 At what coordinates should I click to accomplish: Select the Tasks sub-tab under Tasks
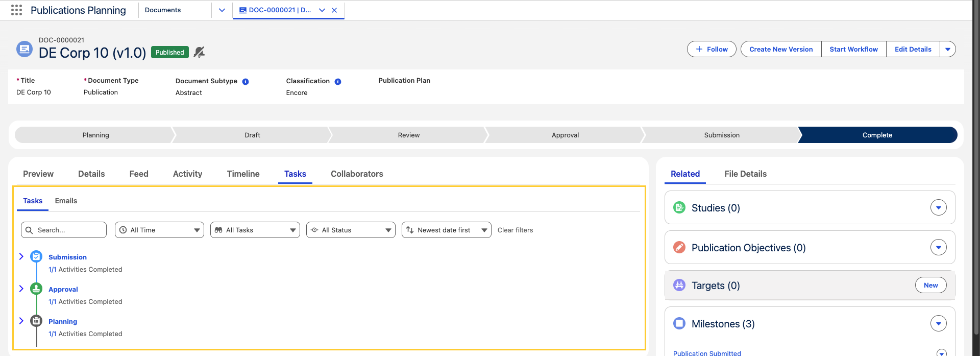pos(33,201)
